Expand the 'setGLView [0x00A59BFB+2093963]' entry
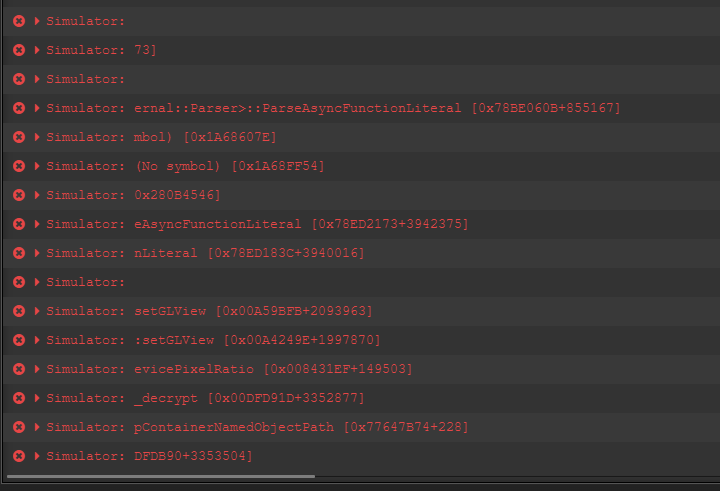Viewport: 720px width, 491px height. [x=38, y=311]
